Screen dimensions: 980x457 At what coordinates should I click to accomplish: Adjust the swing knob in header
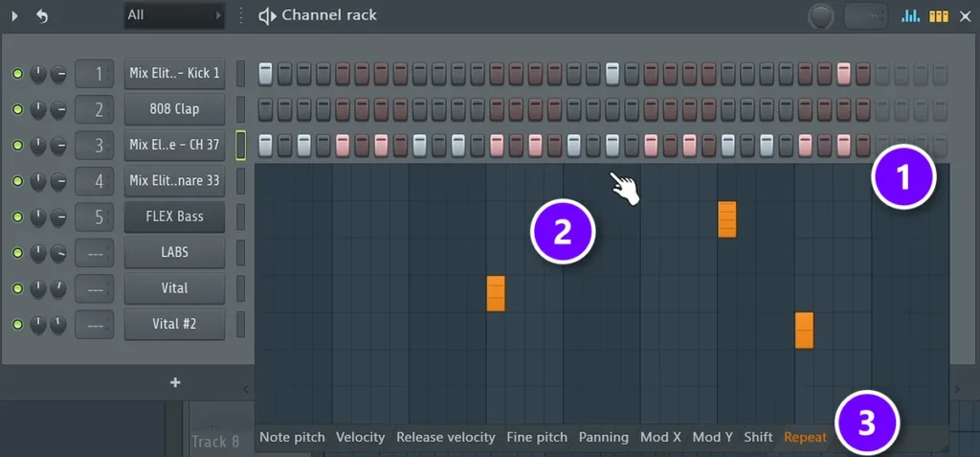click(820, 16)
